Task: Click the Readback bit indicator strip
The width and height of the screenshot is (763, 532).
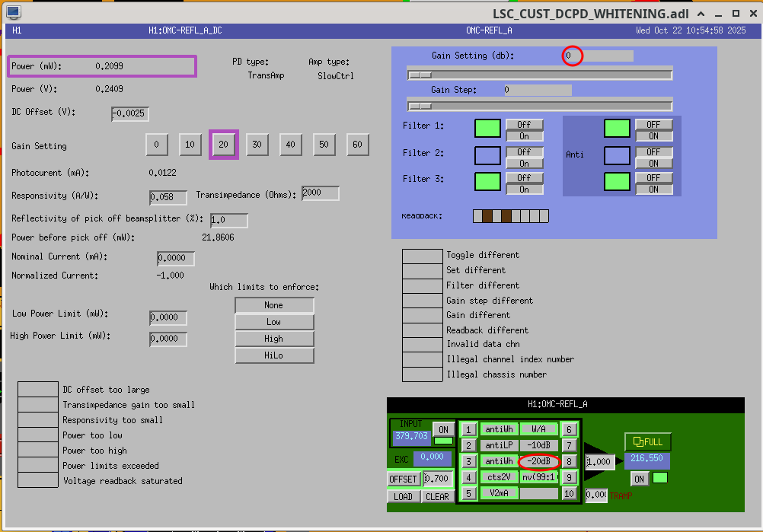Action: coord(511,216)
